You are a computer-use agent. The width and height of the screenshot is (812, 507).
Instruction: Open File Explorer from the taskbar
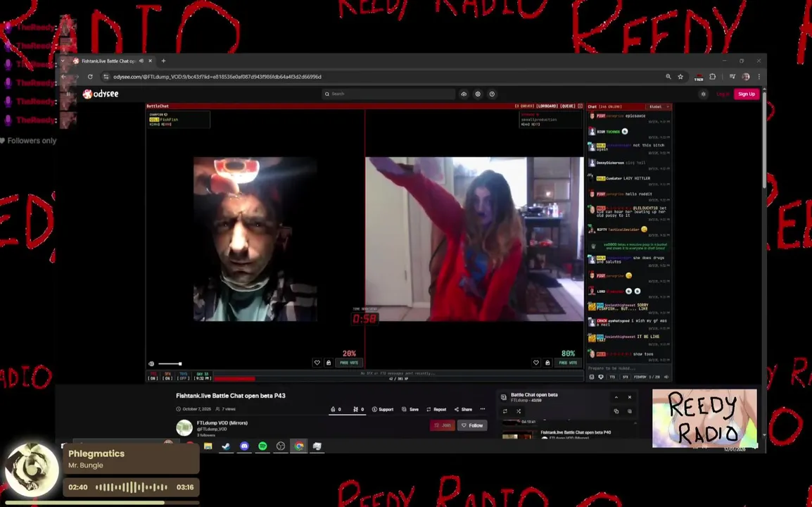pos(208,446)
